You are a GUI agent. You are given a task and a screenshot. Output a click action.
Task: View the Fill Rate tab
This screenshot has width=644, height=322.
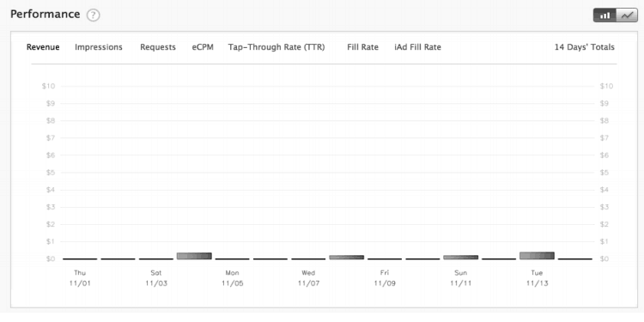click(362, 47)
